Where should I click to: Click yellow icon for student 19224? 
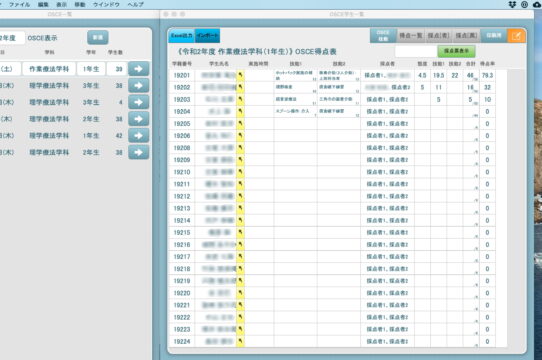pyautogui.click(x=240, y=341)
